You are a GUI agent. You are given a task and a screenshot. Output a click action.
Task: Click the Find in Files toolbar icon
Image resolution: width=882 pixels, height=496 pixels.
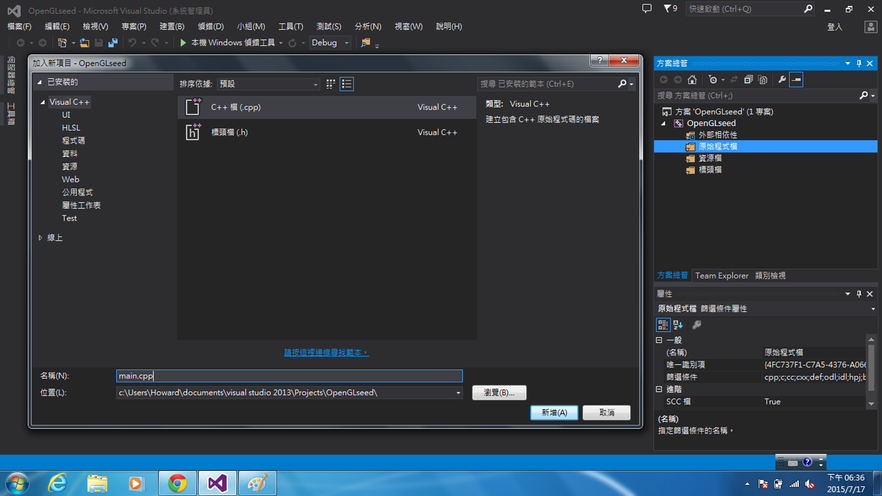click(x=366, y=43)
